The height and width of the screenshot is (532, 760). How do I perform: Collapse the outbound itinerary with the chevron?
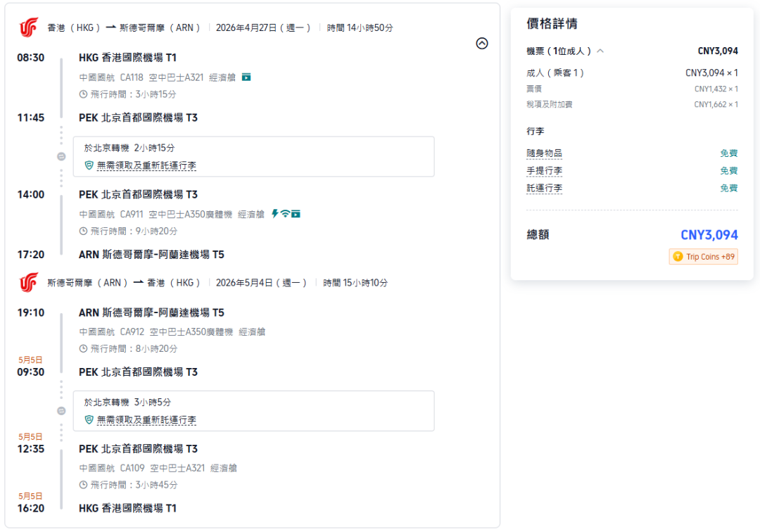coord(482,43)
